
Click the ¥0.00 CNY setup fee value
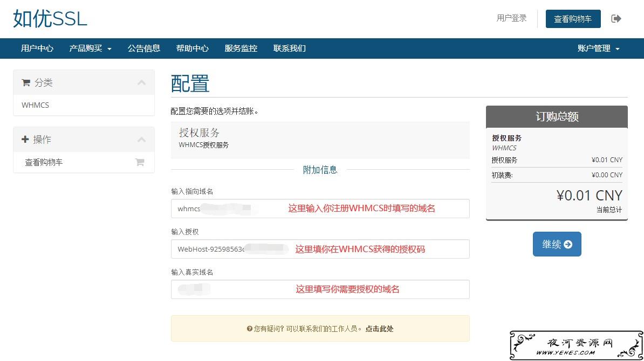point(607,175)
